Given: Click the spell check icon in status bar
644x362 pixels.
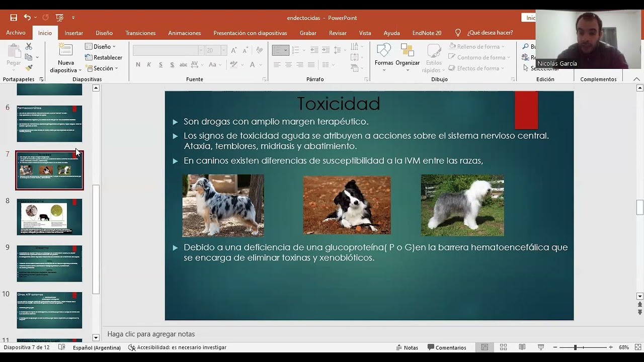Looking at the screenshot, I should pos(62,347).
